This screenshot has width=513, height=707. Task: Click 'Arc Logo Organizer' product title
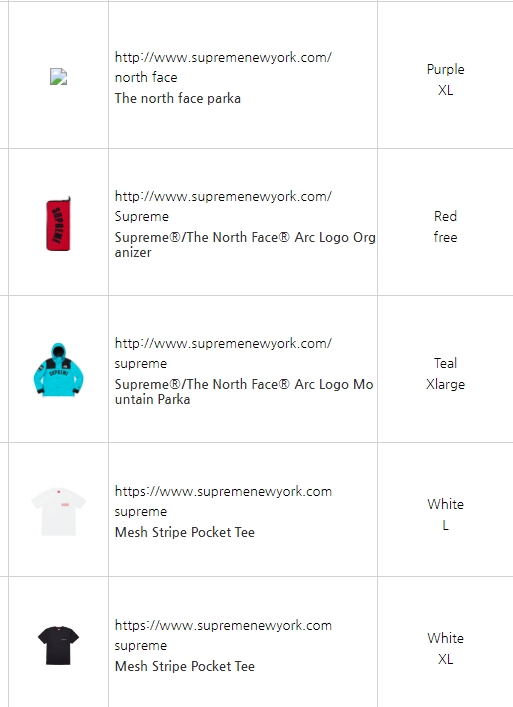tap(245, 244)
